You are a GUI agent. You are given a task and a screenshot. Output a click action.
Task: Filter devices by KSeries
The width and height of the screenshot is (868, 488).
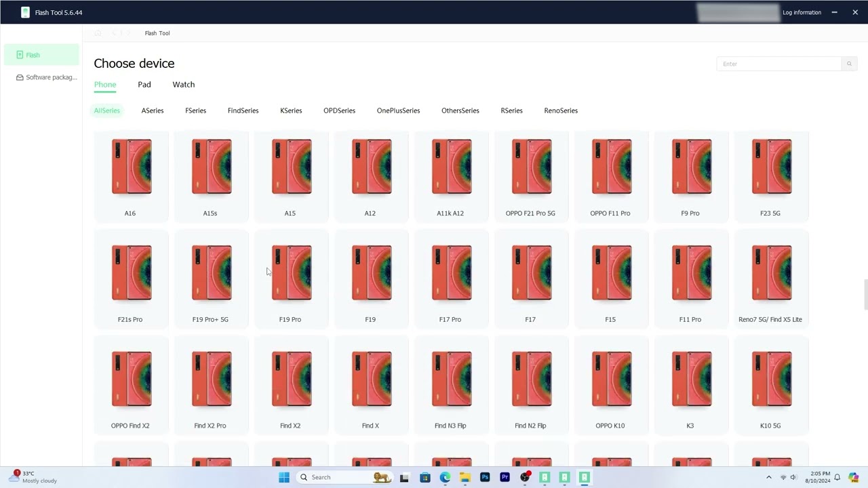point(291,110)
